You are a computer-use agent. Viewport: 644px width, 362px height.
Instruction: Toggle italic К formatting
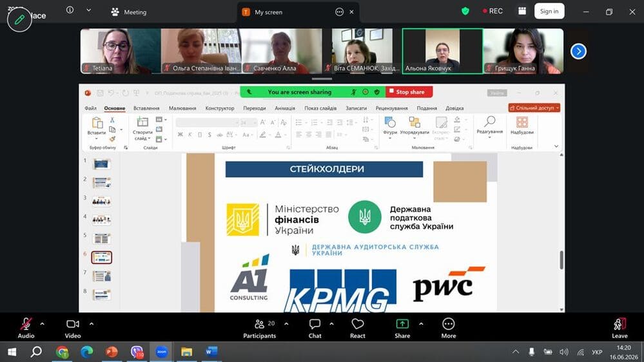(x=190, y=135)
